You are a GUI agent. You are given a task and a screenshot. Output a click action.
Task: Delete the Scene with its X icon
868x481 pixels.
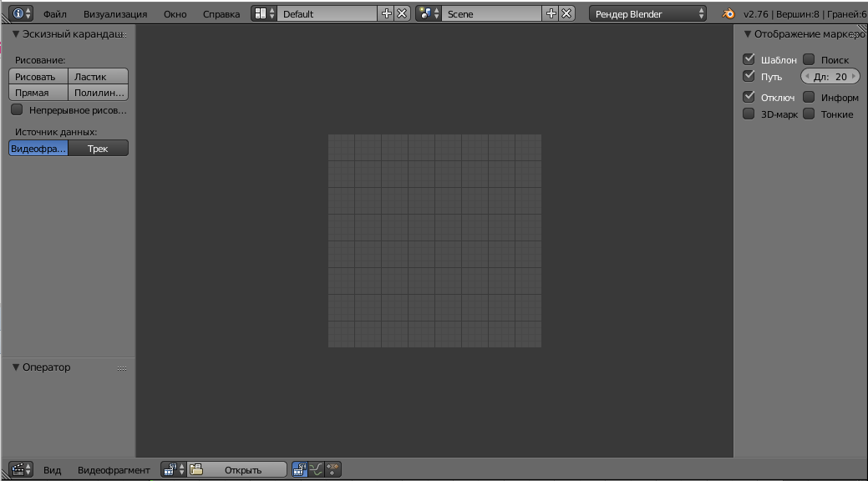[566, 14]
